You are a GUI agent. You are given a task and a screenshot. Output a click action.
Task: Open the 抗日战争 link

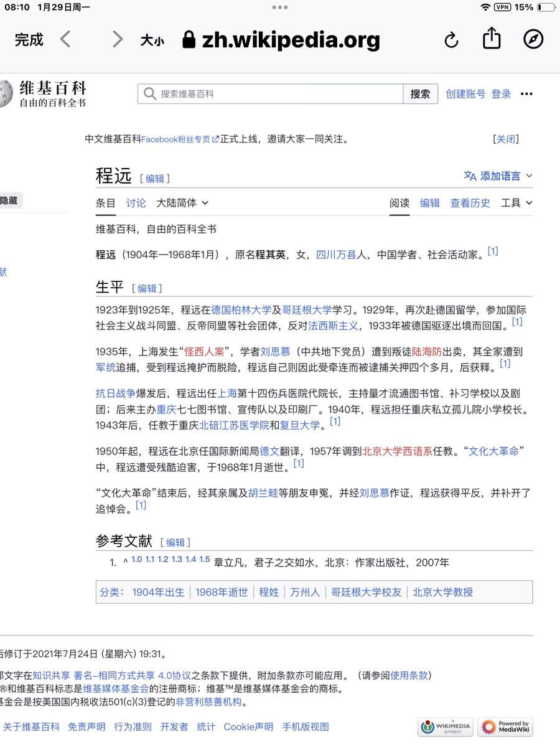click(x=116, y=394)
